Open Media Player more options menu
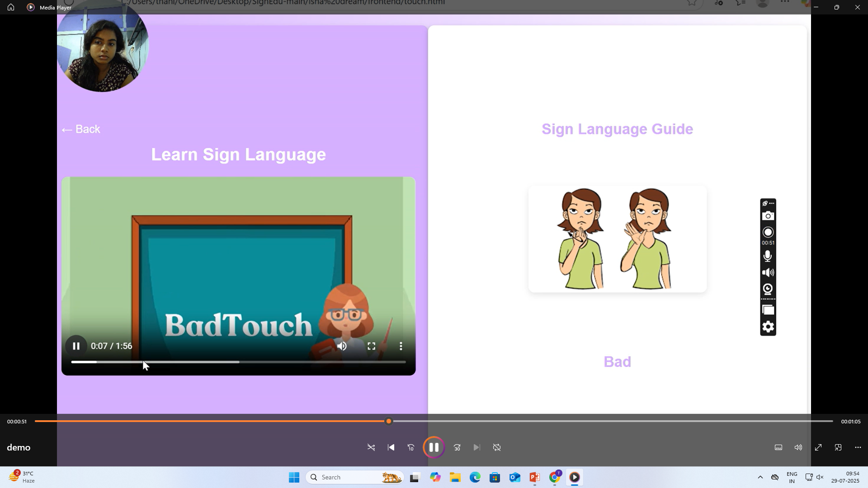 pos(858,447)
